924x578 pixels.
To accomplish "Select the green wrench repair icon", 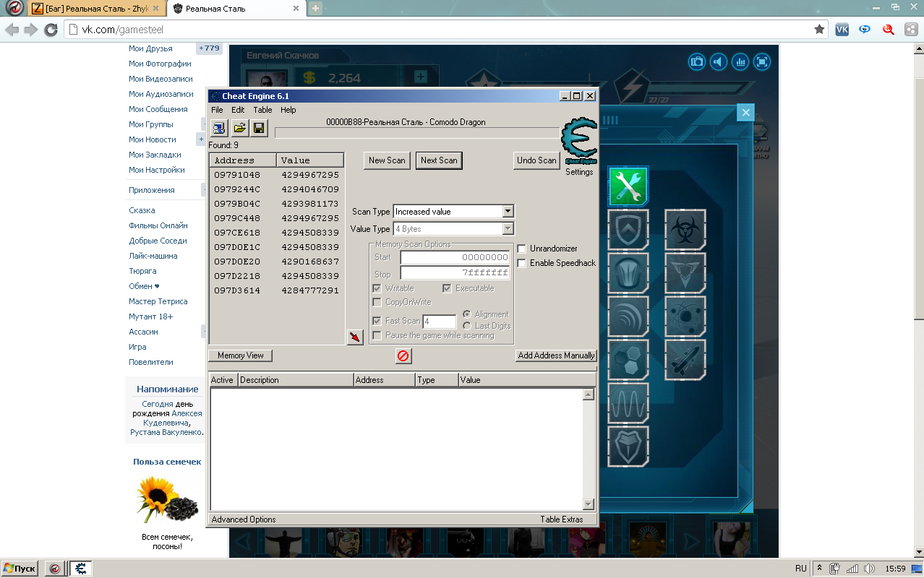I will tap(628, 186).
